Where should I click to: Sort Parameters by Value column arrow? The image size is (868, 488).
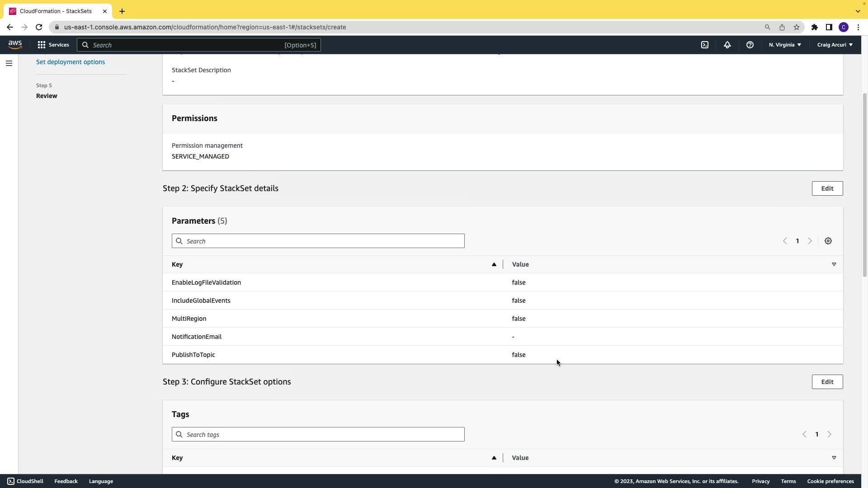pyautogui.click(x=834, y=264)
